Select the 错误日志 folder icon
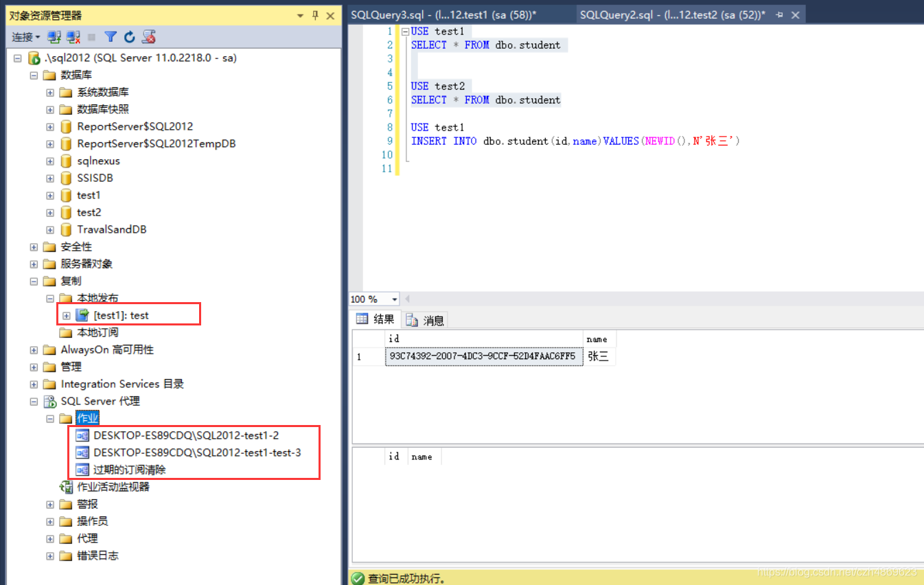 66,556
